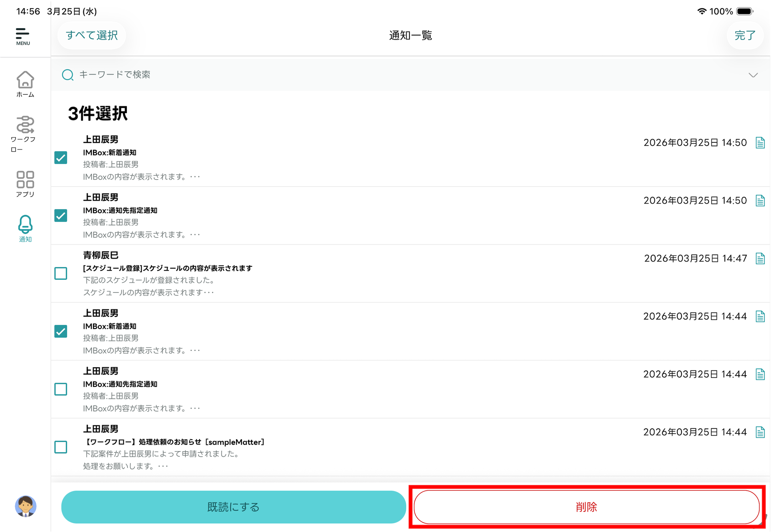Uncheck the first IMBox:新着通知 14:50 checkbox
Screen dimensions: 771x532
(61, 158)
